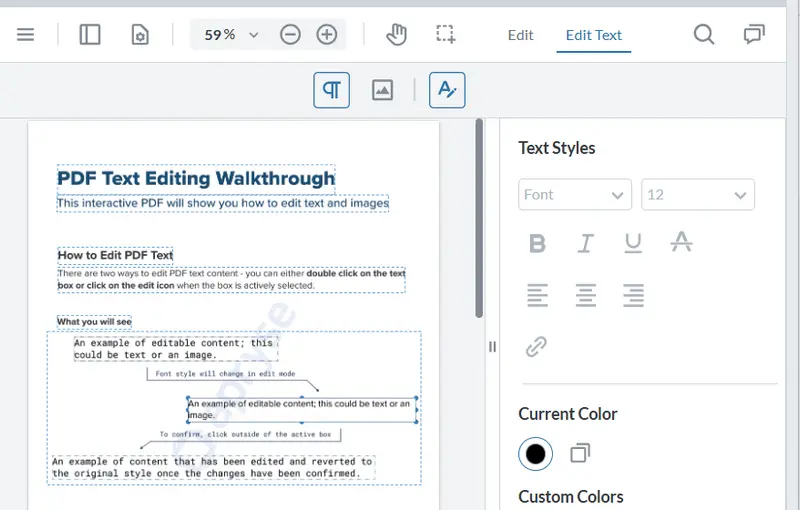
Task: Zoom in with the plus button
Action: pos(327,35)
